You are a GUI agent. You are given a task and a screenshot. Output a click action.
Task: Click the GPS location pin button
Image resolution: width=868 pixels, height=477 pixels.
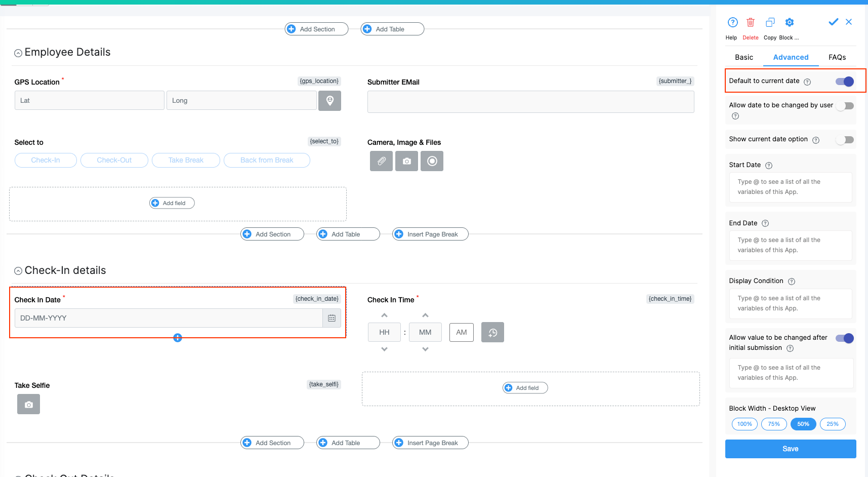point(329,100)
